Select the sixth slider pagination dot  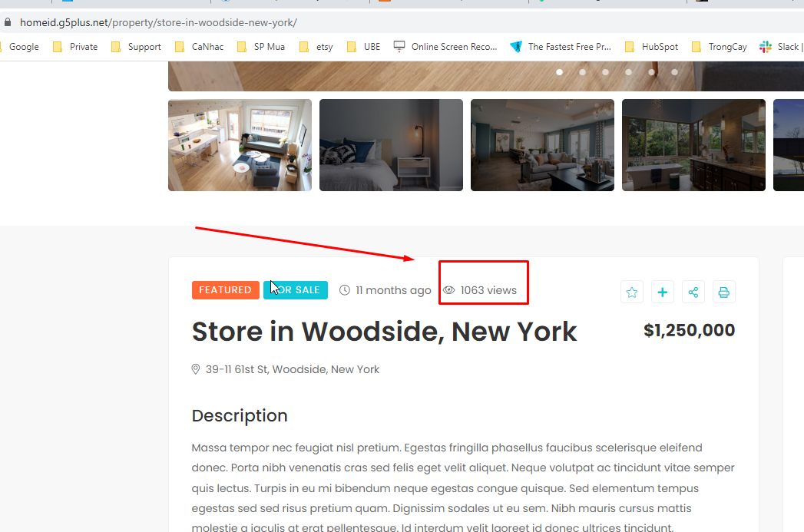point(675,72)
